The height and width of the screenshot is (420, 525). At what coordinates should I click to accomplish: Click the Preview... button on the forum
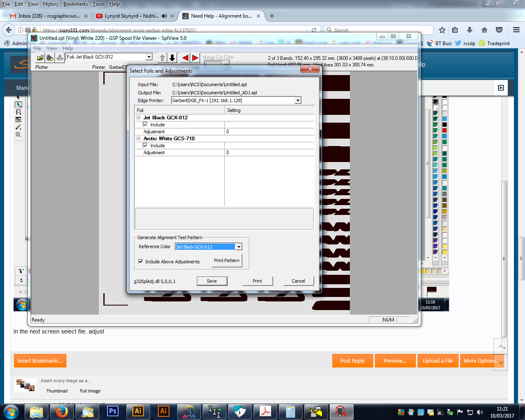pos(395,361)
